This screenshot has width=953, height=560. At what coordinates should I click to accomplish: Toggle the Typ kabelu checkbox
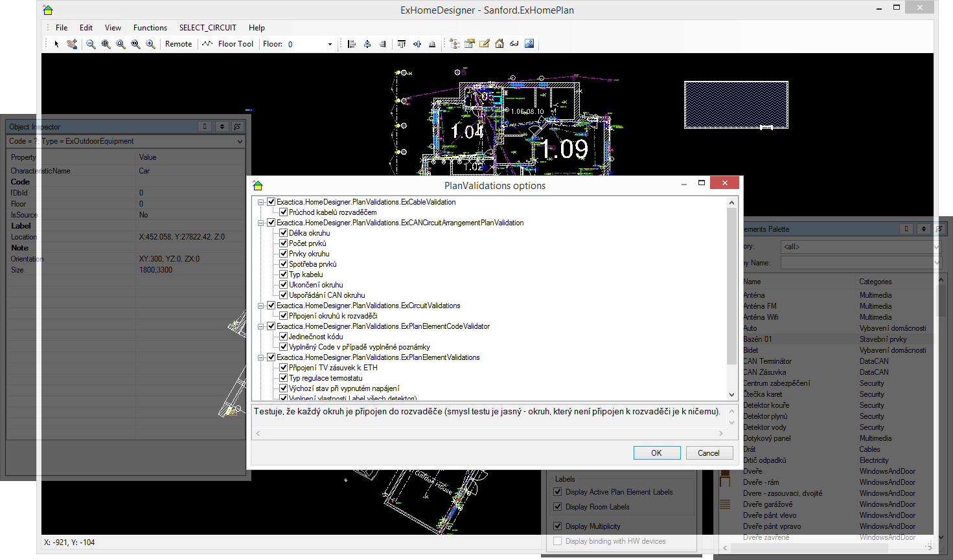[x=283, y=274]
